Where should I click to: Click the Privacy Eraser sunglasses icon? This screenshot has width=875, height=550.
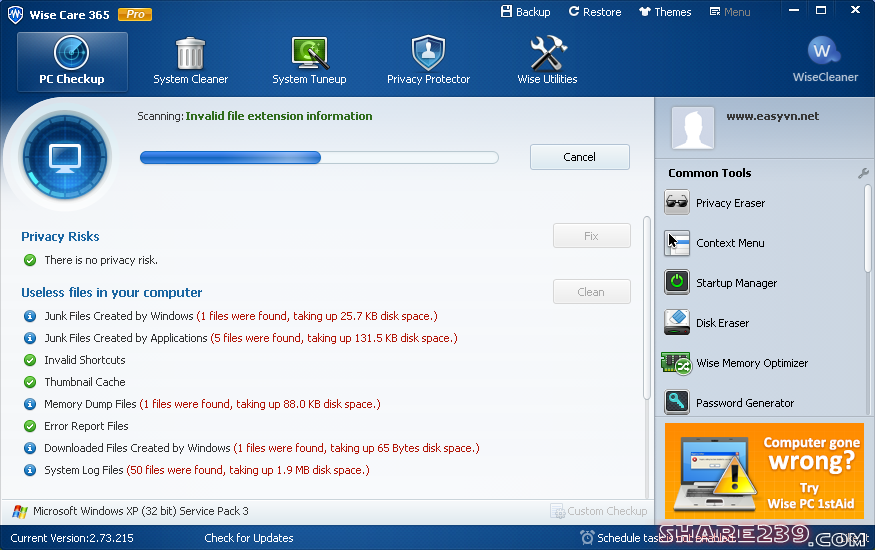click(x=677, y=202)
